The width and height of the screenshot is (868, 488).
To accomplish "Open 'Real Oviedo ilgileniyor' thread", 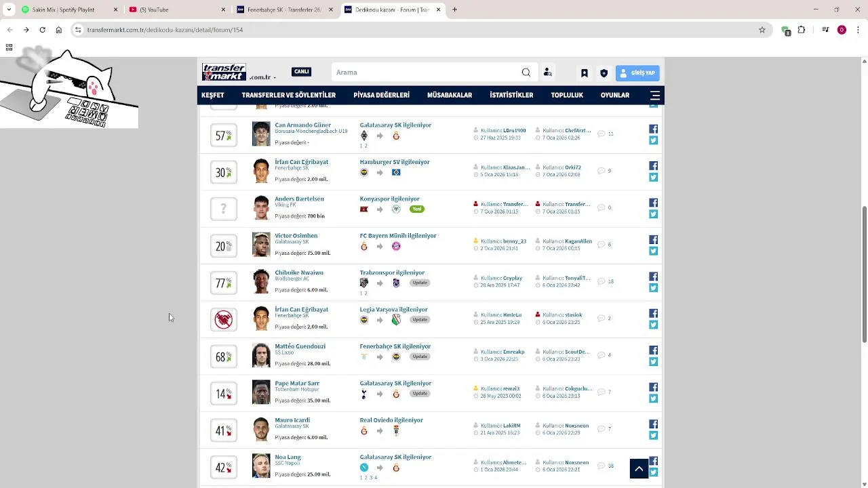I will (x=391, y=420).
